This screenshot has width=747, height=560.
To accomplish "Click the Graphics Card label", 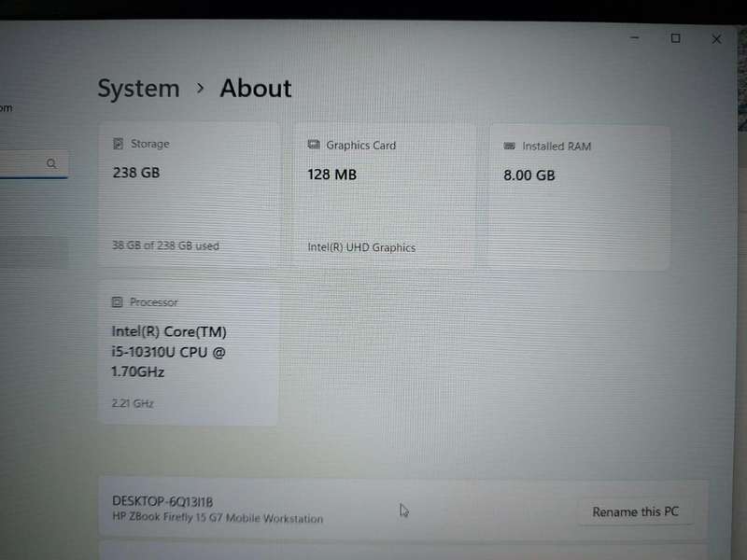I will pos(361,146).
